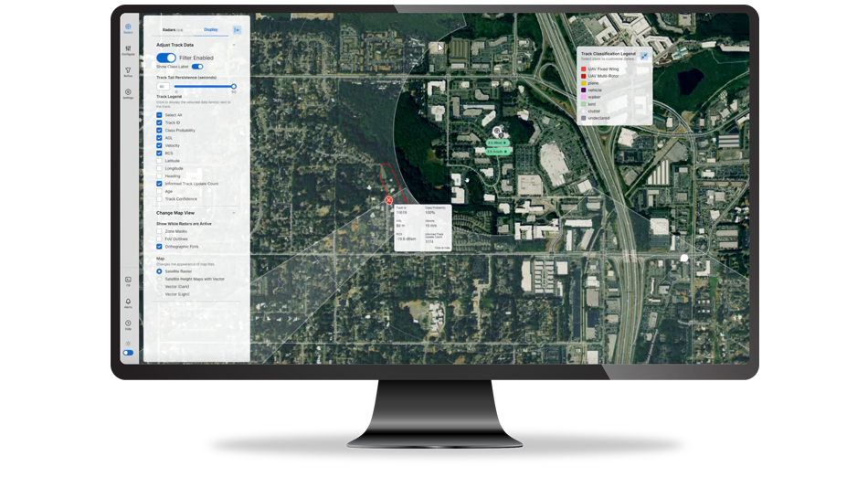Open Settings from the left sidebar
Screen dimensions: 868x488
[x=128, y=92]
